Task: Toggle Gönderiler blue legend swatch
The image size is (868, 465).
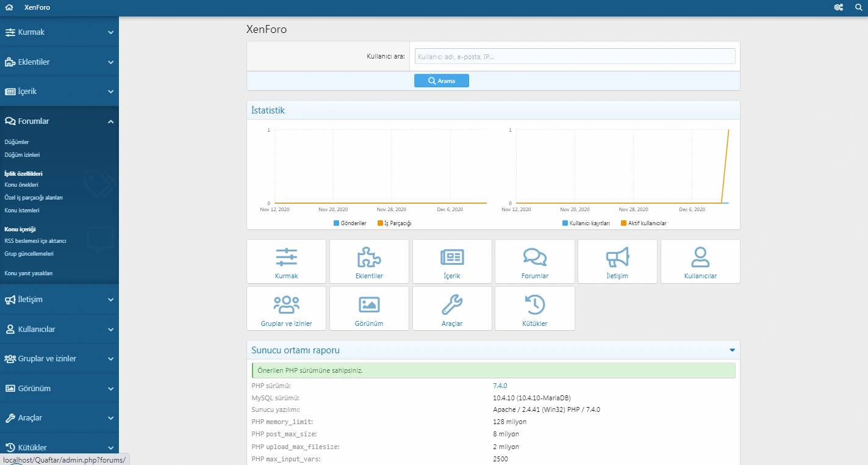Action: [336, 223]
